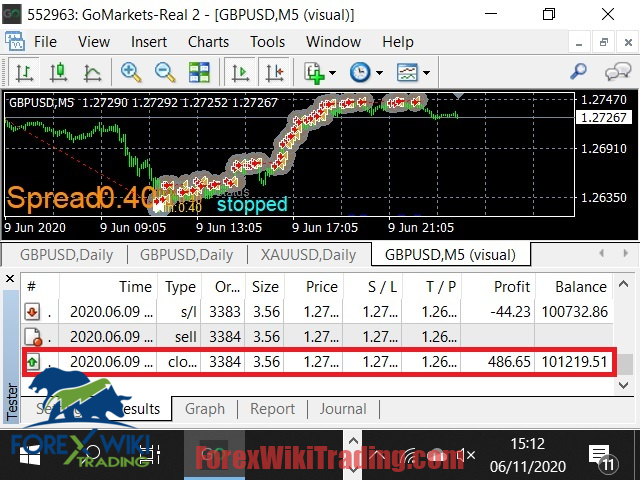The image size is (640, 480).
Task: Click the Balance column header
Action: tap(575, 287)
